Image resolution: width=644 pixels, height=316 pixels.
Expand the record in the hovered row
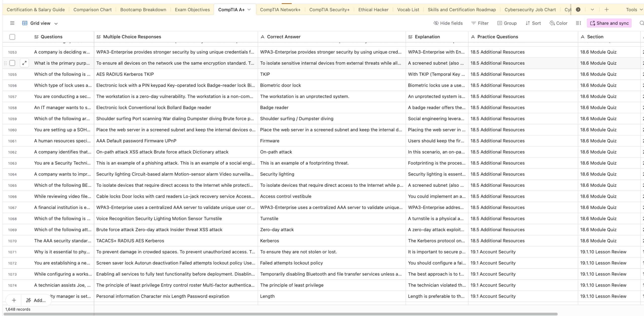pos(24,63)
